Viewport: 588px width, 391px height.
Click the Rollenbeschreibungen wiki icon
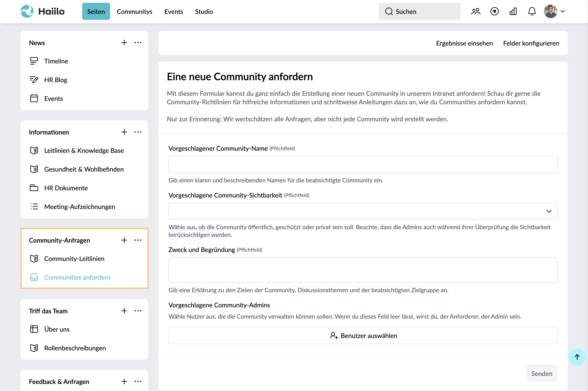tap(34, 348)
